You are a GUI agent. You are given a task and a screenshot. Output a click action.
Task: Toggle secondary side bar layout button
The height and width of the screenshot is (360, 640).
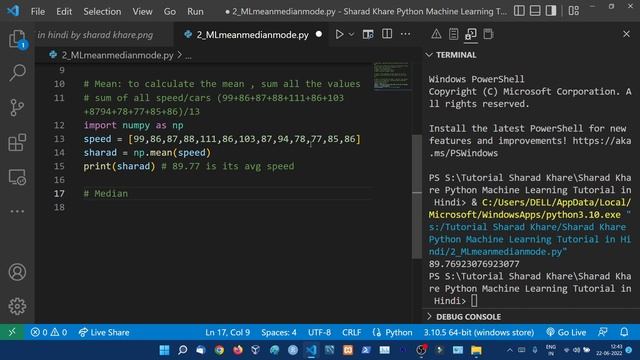click(x=551, y=11)
